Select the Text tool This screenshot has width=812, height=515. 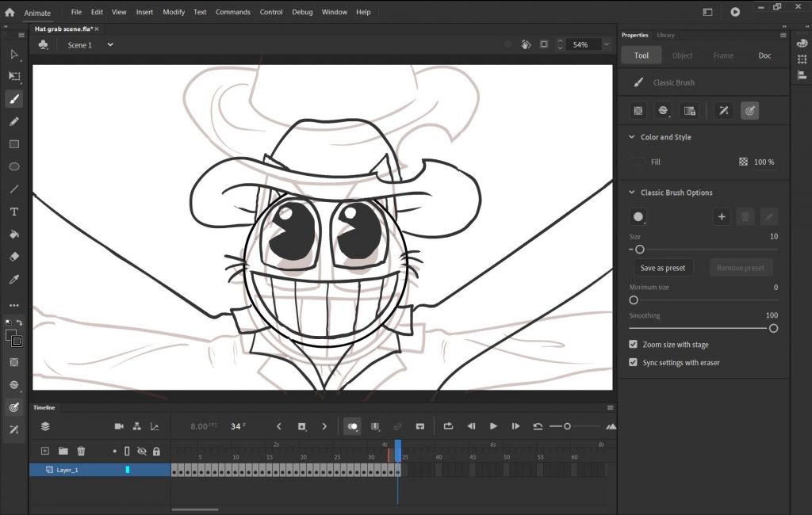click(x=14, y=212)
